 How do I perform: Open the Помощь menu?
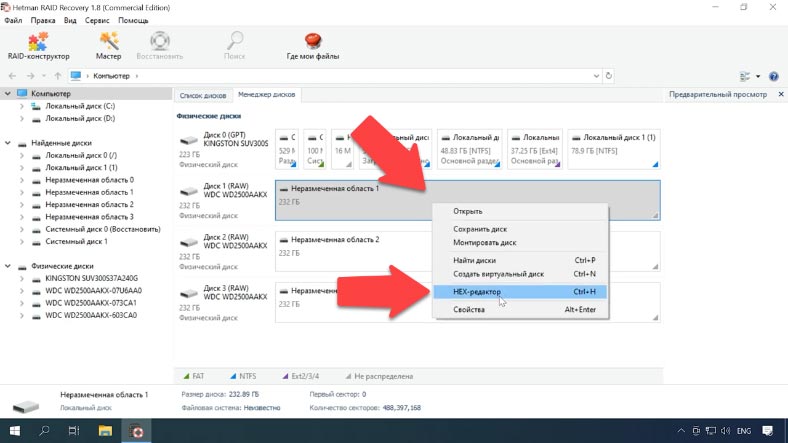(x=133, y=21)
